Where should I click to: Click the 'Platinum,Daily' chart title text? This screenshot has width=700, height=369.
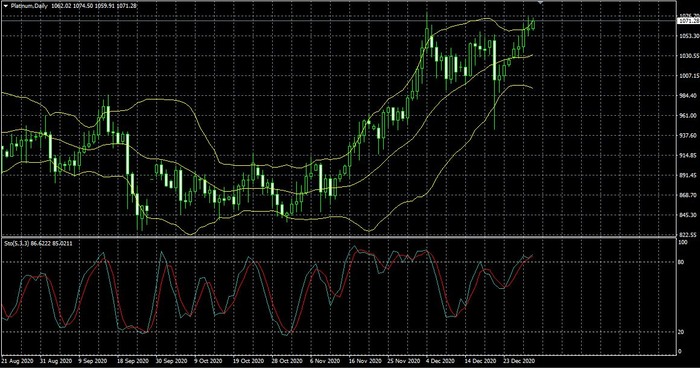coord(29,6)
